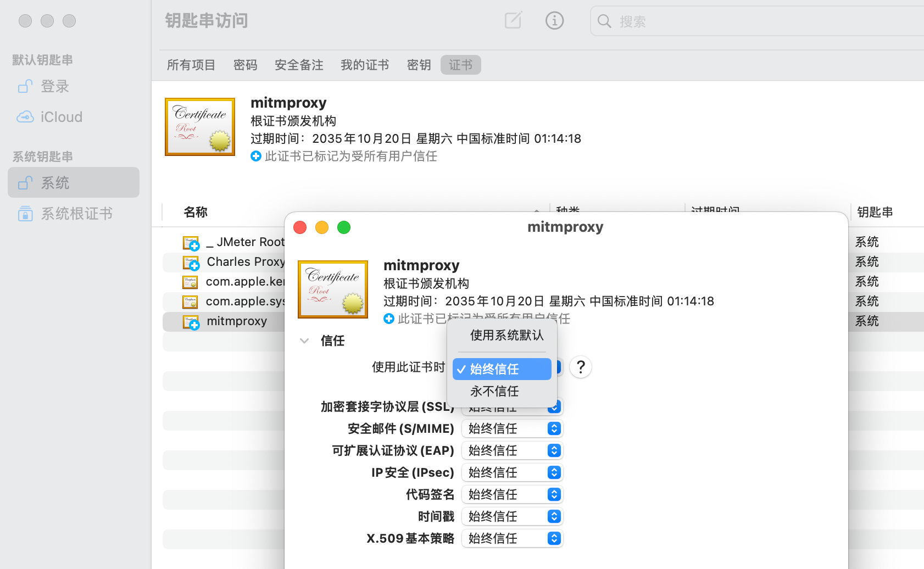
Task: Click the info icon in toolbar
Action: (554, 21)
